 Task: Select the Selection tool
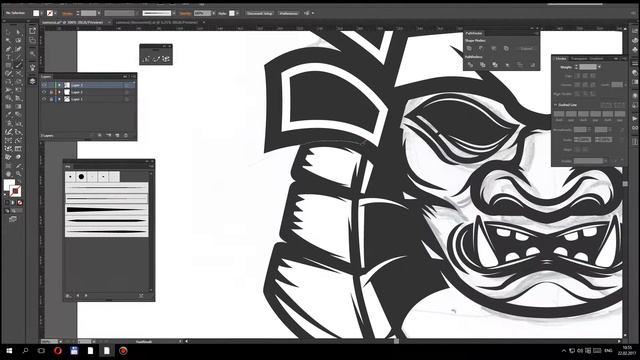pos(8,31)
